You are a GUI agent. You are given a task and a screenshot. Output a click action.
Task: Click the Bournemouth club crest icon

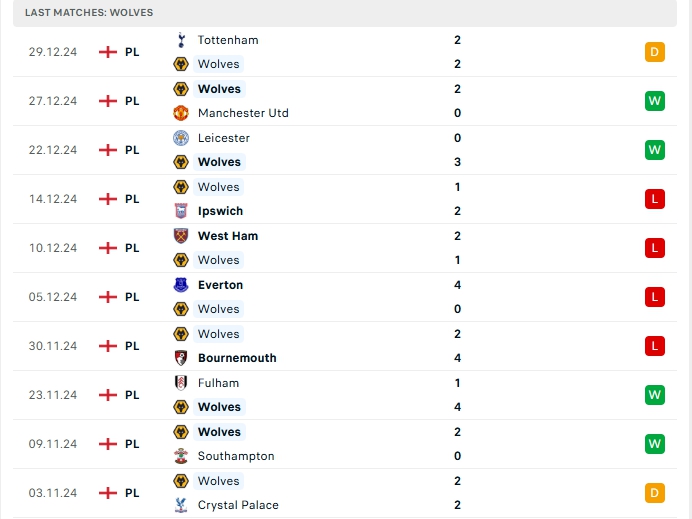[x=181, y=358]
